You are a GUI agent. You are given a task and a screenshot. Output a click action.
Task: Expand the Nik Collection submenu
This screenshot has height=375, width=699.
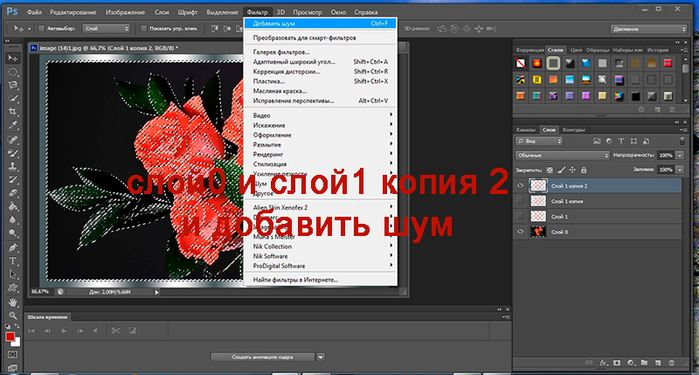(321, 247)
